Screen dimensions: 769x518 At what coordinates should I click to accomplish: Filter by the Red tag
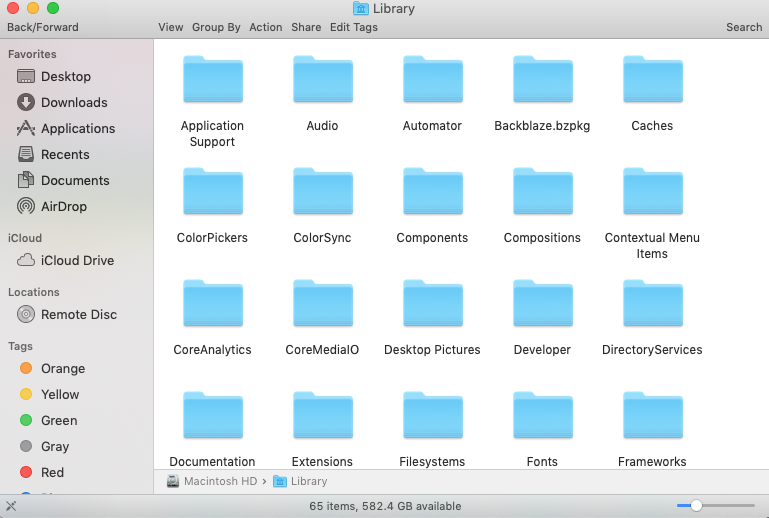42,472
